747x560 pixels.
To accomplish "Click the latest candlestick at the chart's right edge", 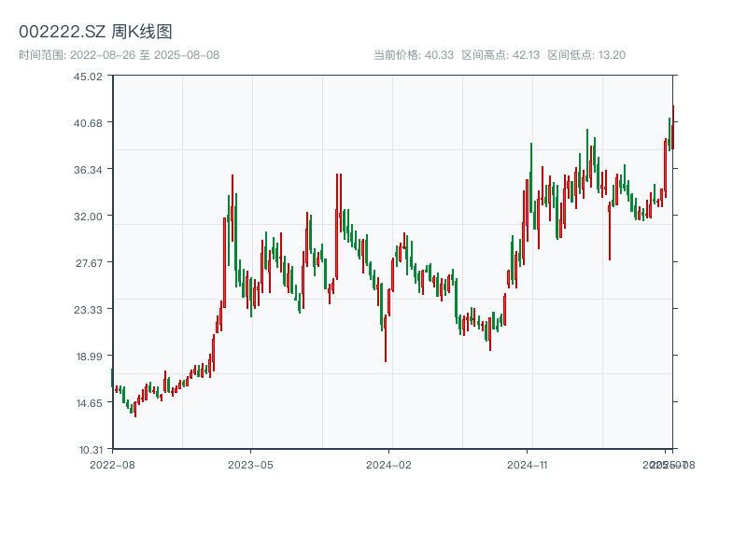I will 672,127.
